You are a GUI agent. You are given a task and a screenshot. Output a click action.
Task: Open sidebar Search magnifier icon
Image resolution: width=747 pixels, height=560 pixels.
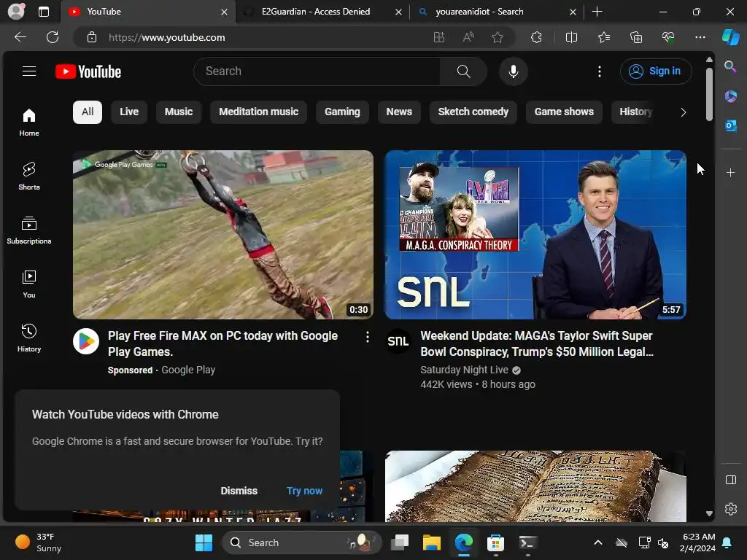pyautogui.click(x=730, y=66)
